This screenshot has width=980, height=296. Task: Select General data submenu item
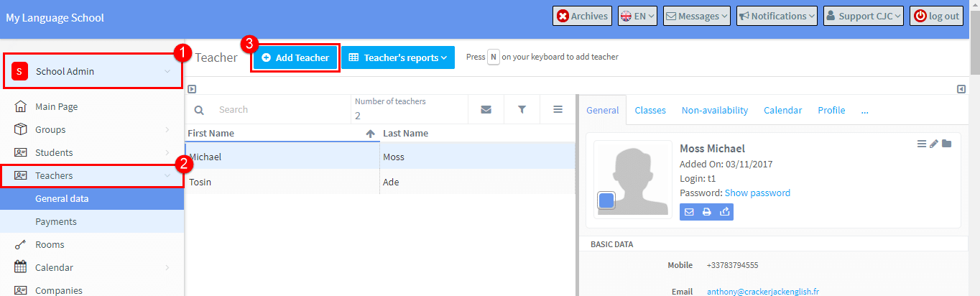pos(92,199)
